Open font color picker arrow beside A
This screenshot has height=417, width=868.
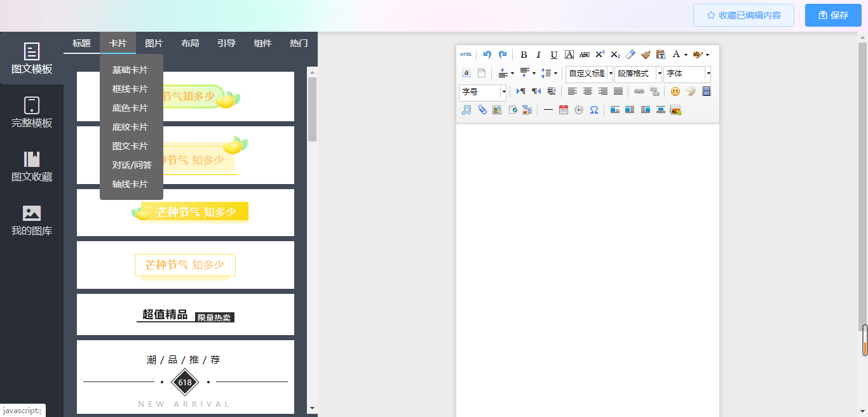[x=686, y=55]
